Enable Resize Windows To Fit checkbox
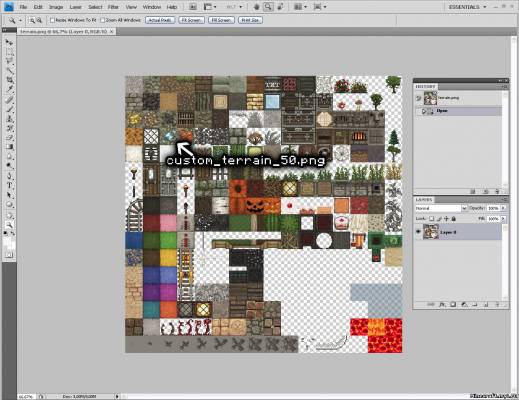This screenshot has height=400, width=519. pyautogui.click(x=52, y=20)
